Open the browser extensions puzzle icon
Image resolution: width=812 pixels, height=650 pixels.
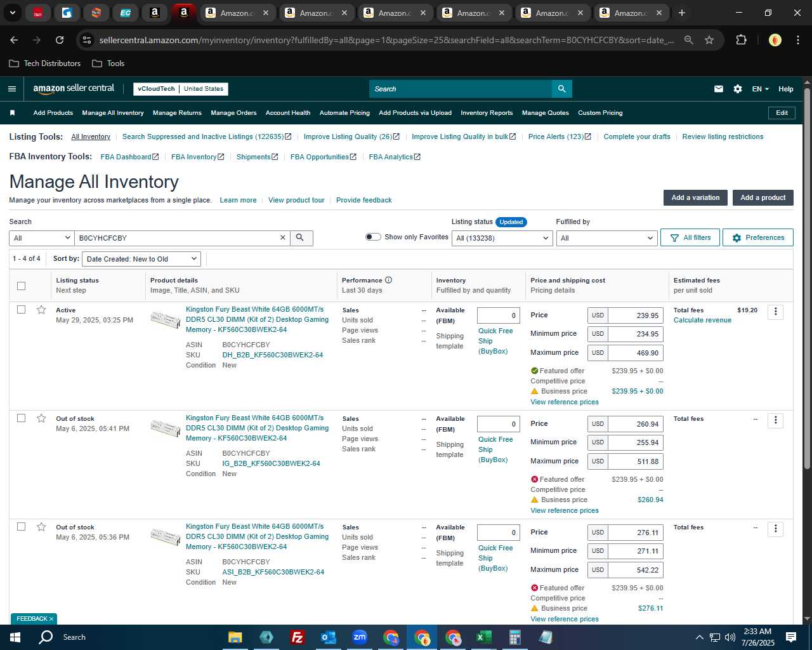(x=741, y=40)
